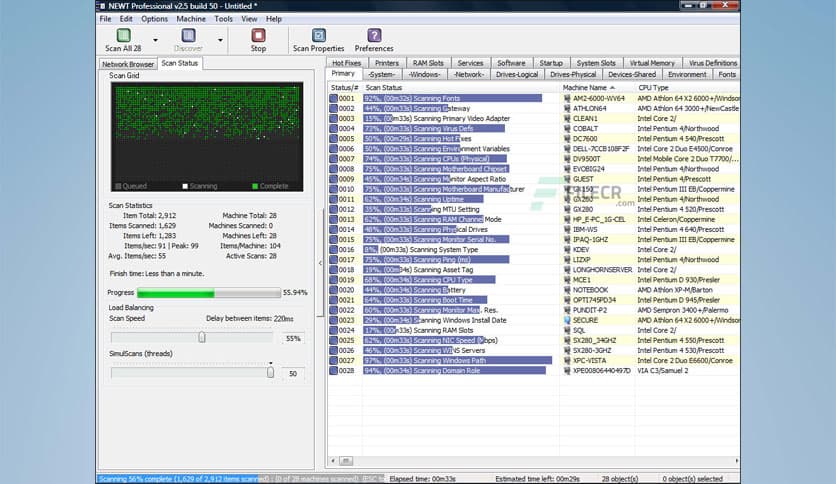This screenshot has width=836, height=484.
Task: Stop the scan with the Stop icon
Action: click(x=259, y=36)
